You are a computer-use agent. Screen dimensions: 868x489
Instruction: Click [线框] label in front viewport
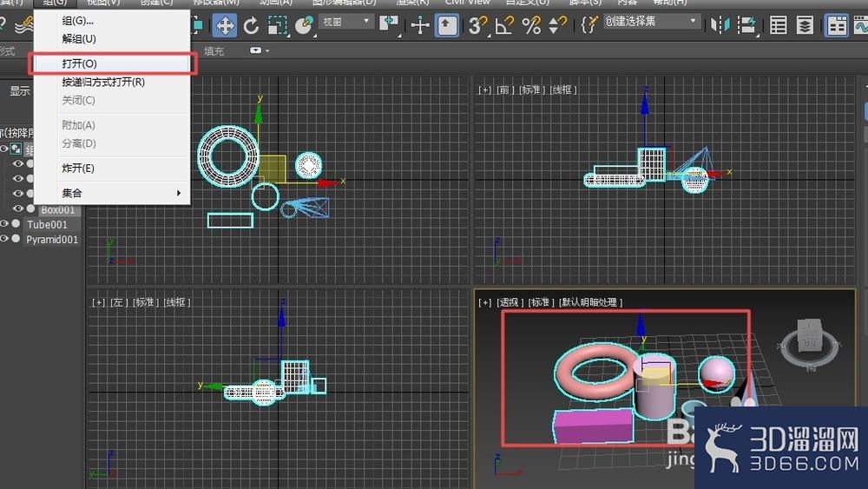click(564, 89)
